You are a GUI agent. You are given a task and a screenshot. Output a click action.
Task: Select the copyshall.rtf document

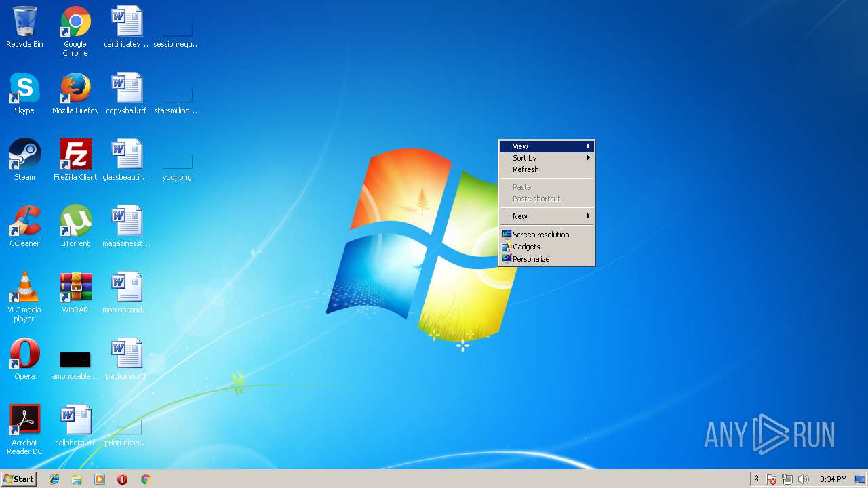point(126,94)
